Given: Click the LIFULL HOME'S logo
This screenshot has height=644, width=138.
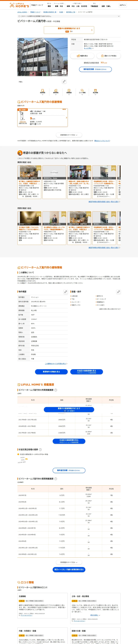Looking at the screenshot, I should click(19, 5).
